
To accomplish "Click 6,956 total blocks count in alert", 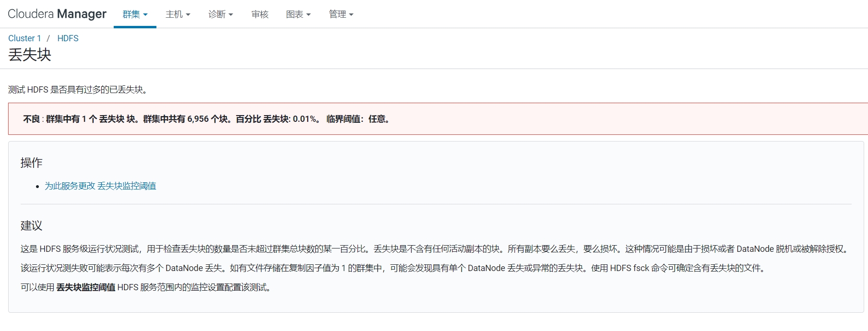I will pos(198,119).
